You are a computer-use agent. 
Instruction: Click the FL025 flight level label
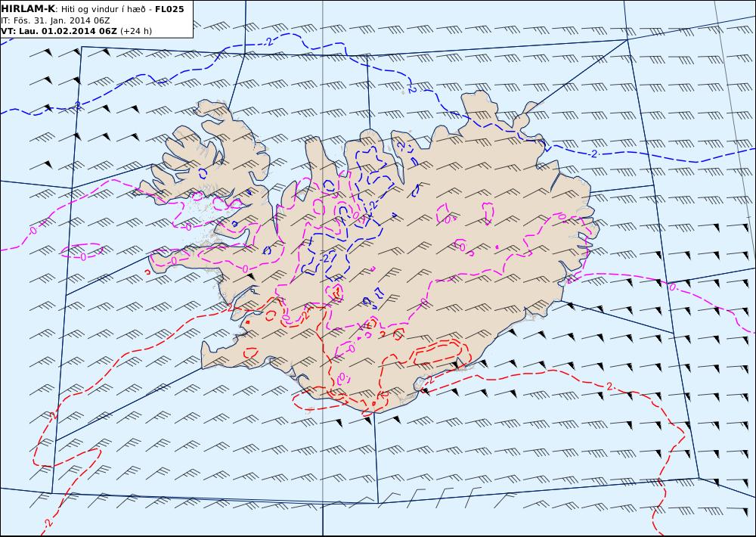pos(169,9)
